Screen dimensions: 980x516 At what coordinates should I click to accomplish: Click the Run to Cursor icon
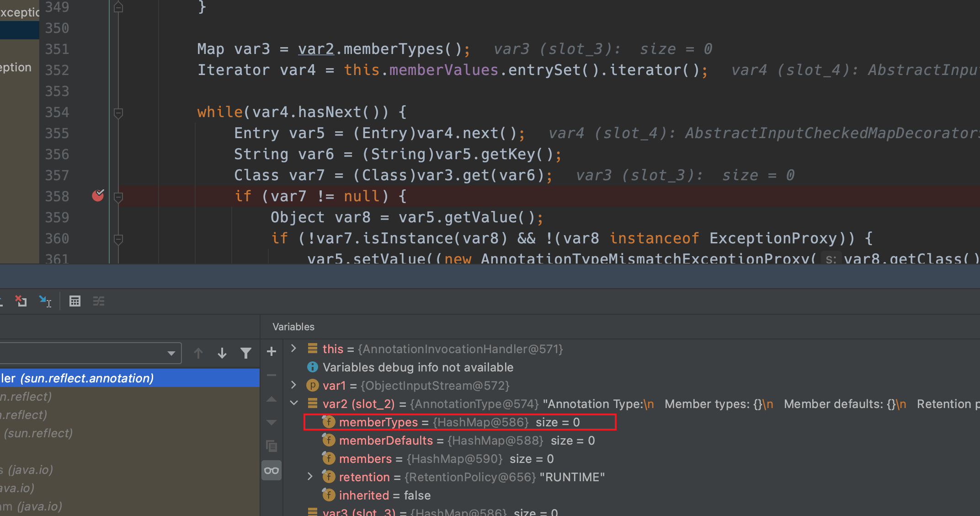click(45, 301)
